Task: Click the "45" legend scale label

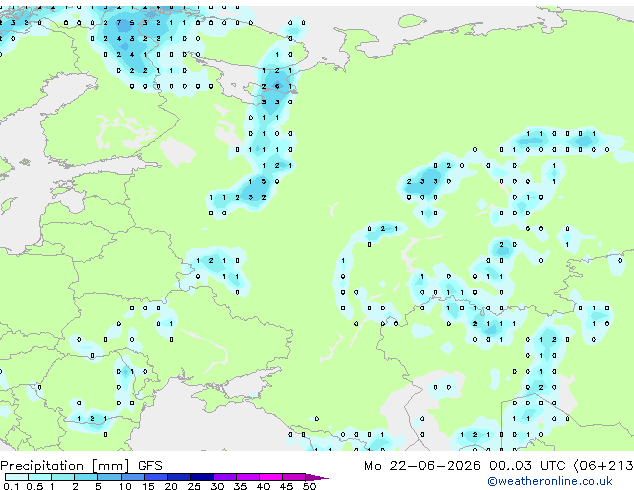Action: [286, 486]
